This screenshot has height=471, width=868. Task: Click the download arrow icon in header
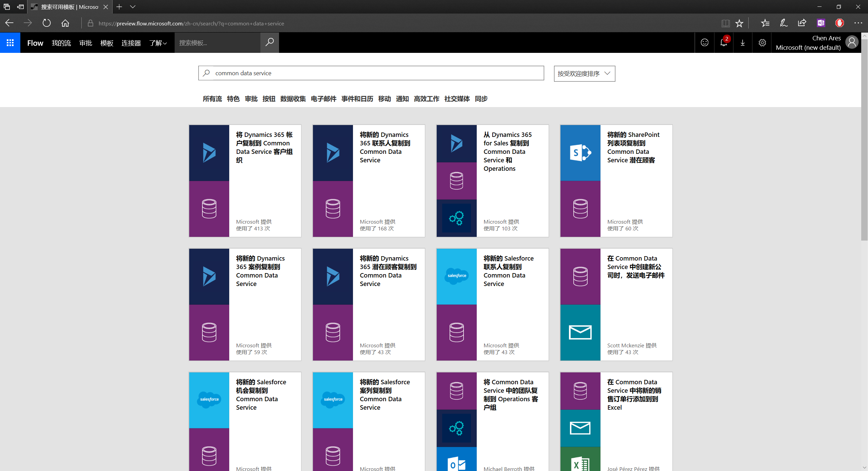743,43
